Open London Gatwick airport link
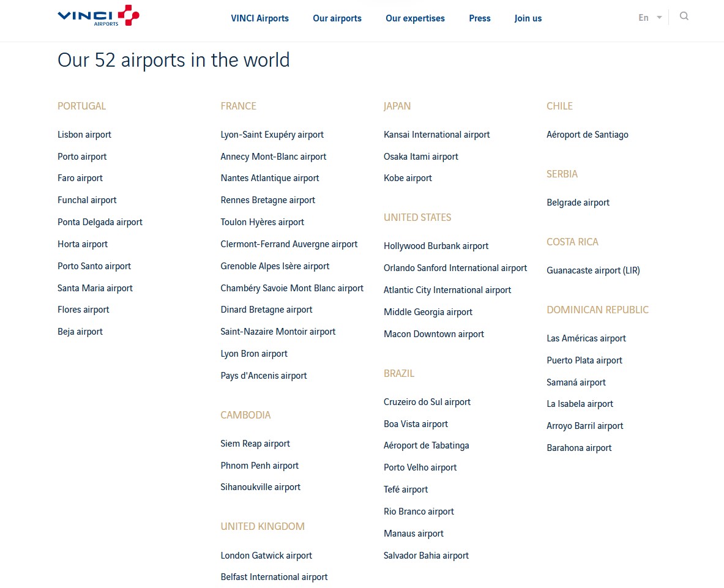This screenshot has height=588, width=724. pos(266,556)
